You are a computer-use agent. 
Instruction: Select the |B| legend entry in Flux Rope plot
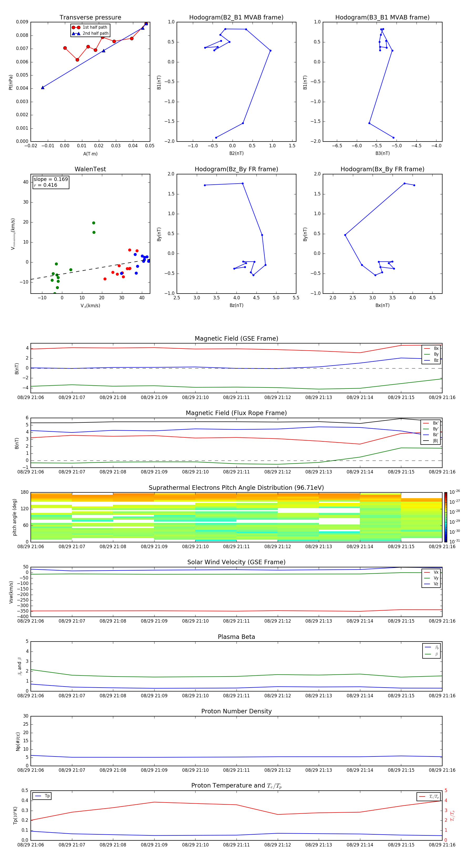pyautogui.click(x=431, y=441)
